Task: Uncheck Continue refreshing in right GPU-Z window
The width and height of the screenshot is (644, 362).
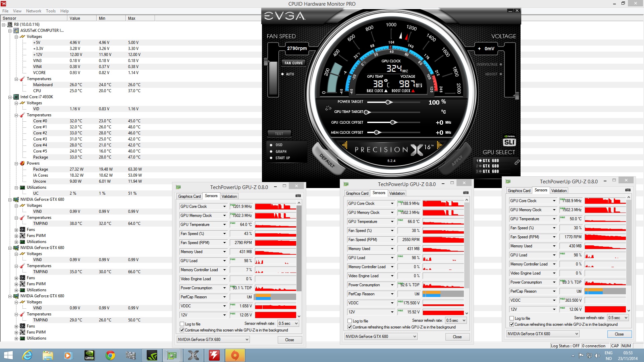Action: pos(512,324)
